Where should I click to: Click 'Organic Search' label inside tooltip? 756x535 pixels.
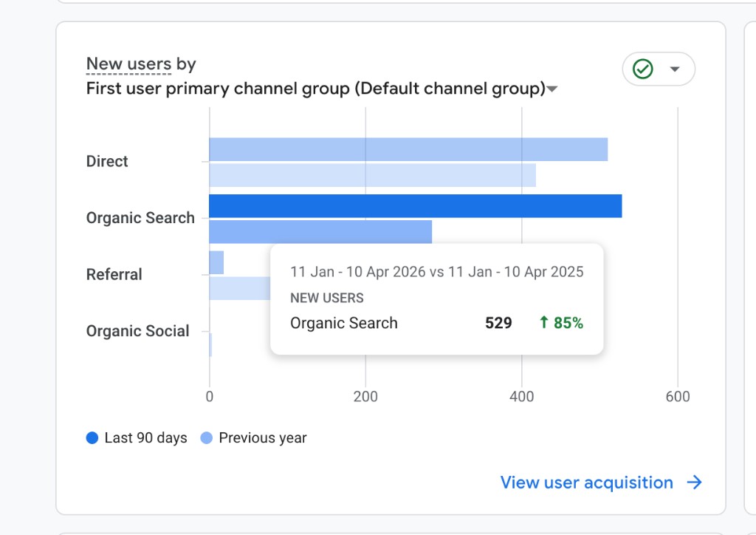pos(344,323)
